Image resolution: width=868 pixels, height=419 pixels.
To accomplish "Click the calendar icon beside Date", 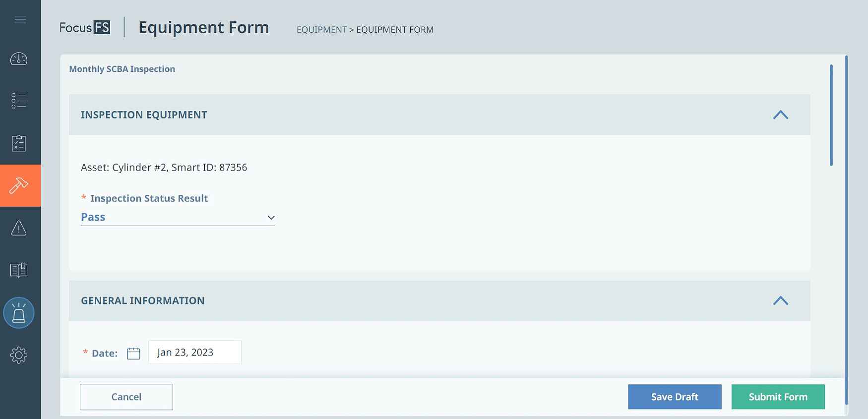I will (133, 353).
